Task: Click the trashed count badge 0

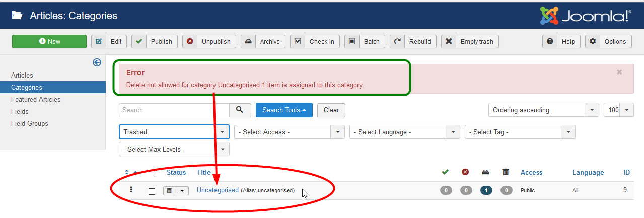Action: [x=506, y=190]
